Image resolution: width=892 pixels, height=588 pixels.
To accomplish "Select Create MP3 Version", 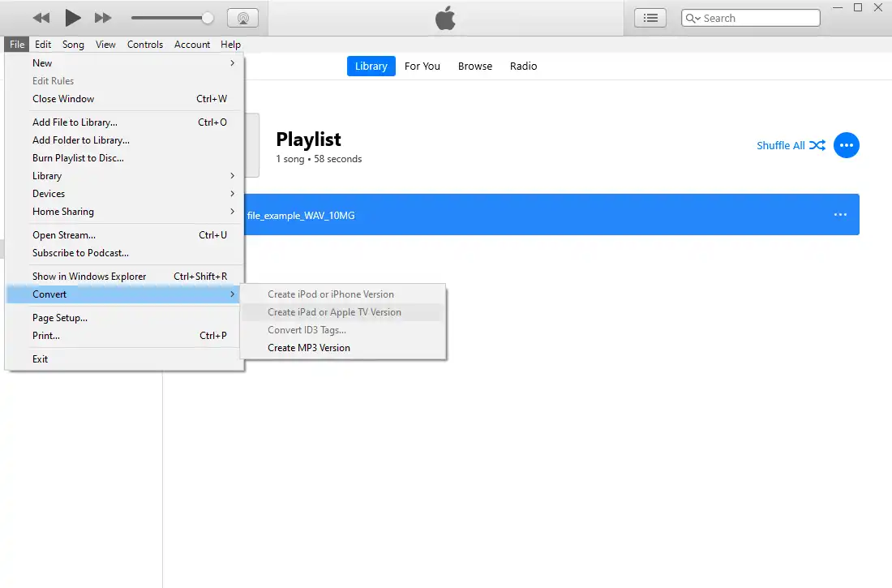I will [309, 348].
